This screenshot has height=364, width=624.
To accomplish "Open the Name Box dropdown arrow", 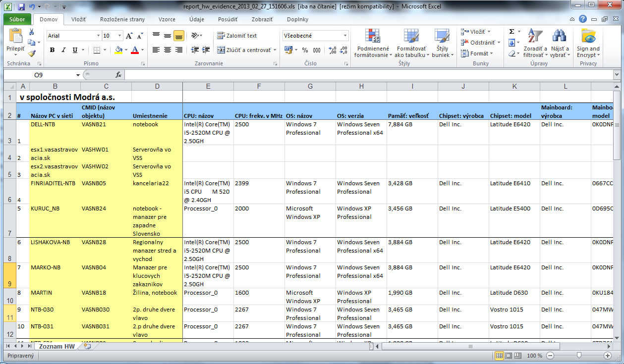I will tap(78, 75).
